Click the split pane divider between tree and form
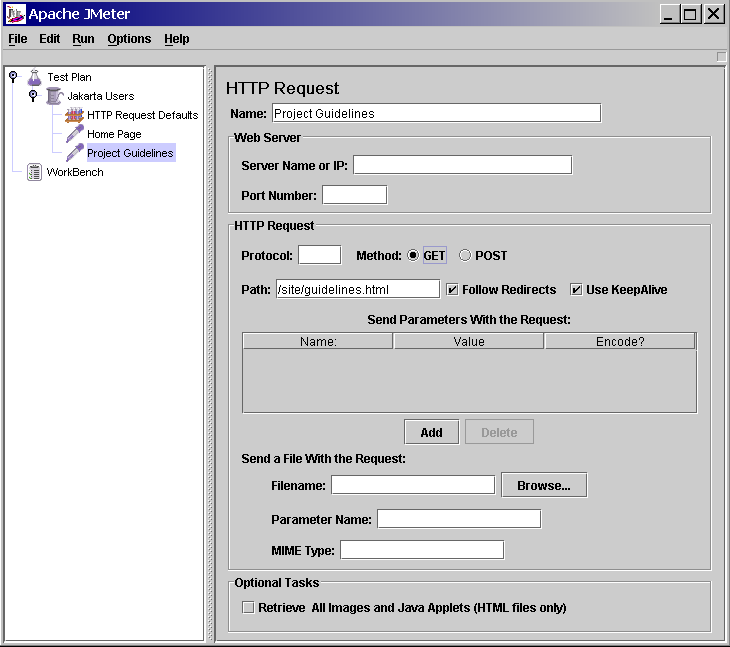730x647 pixels. pos(210,354)
